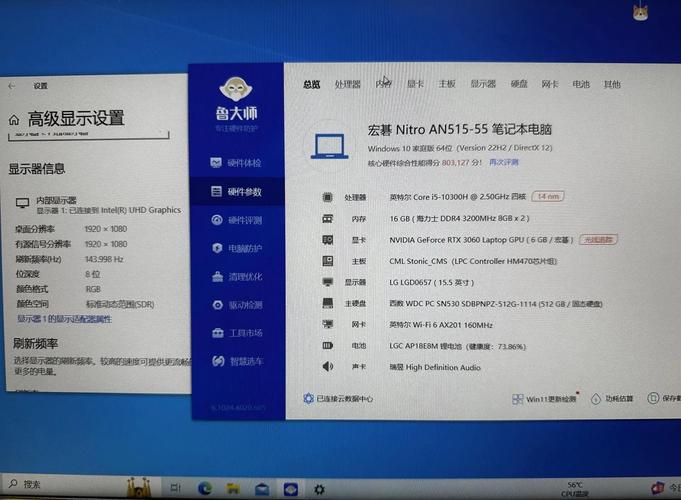Click the 网卡 row icon
681x500 pixels.
327,324
